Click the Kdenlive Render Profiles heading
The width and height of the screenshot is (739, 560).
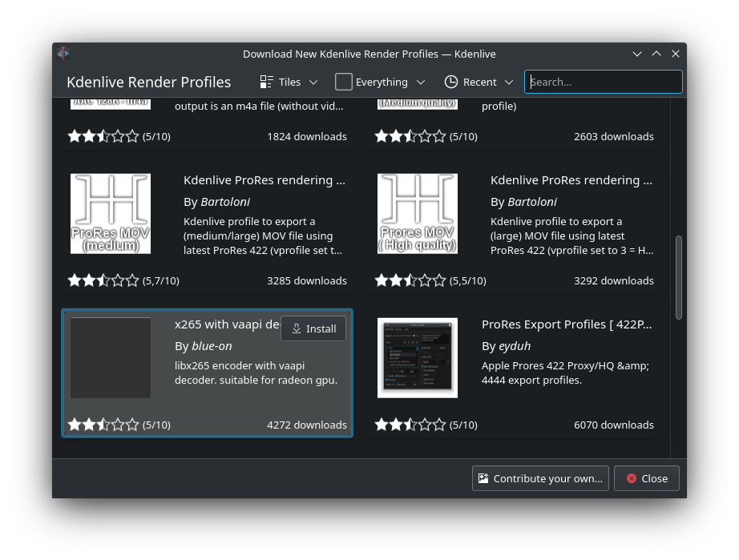pos(149,83)
